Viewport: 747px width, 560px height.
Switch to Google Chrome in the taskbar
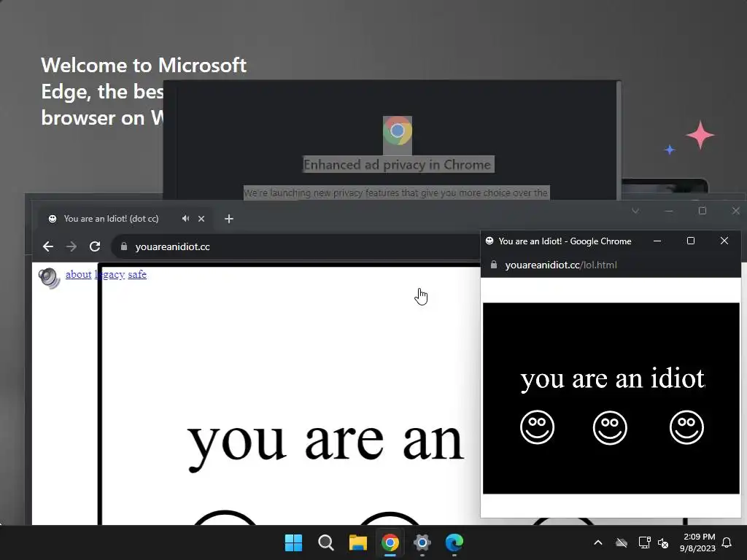click(x=390, y=542)
